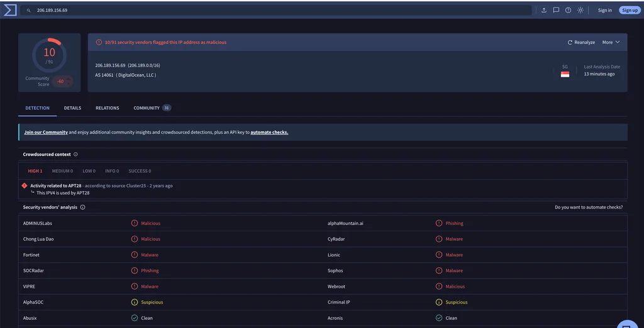
Task: Click alphaMountain.ai phishing warning icon
Action: tap(439, 223)
